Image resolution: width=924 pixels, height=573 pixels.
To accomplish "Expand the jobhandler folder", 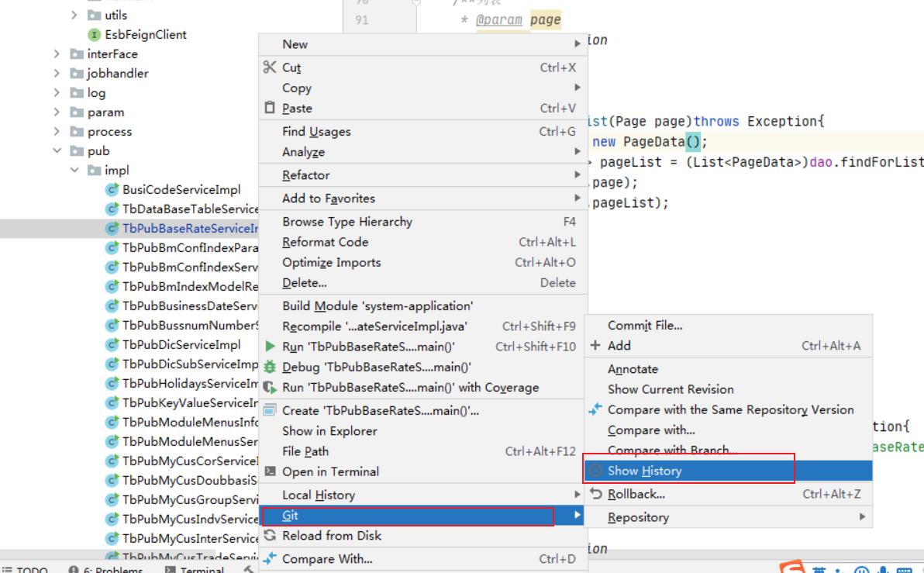I will coord(57,74).
